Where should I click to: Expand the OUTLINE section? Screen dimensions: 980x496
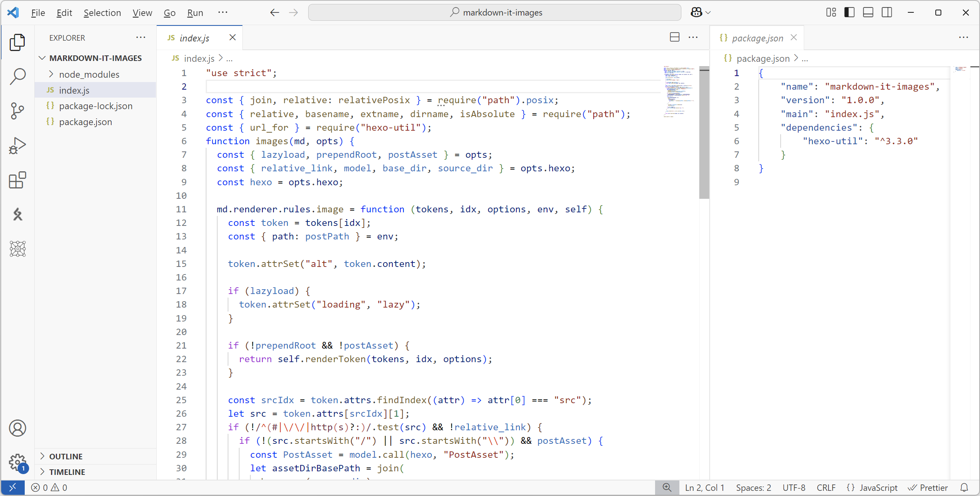tap(66, 457)
